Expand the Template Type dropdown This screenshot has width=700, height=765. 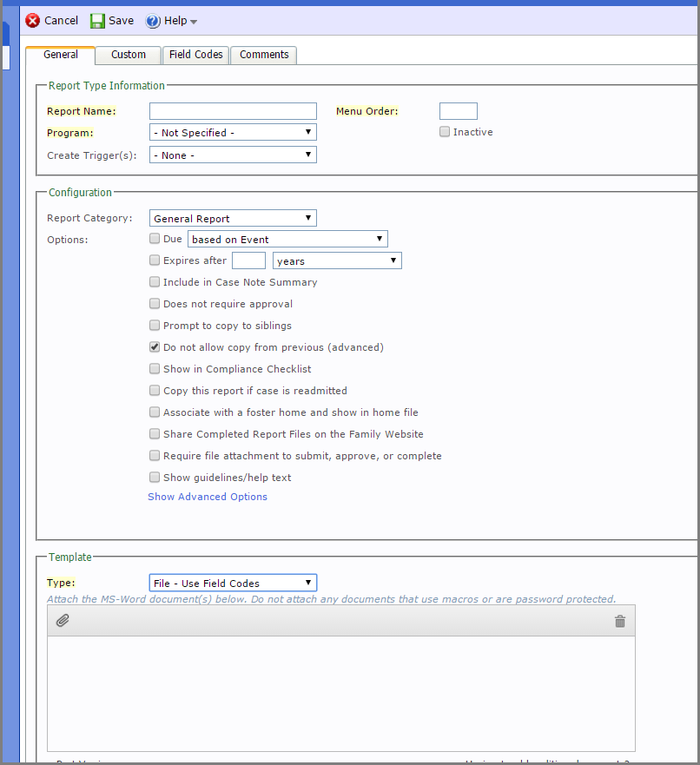233,583
